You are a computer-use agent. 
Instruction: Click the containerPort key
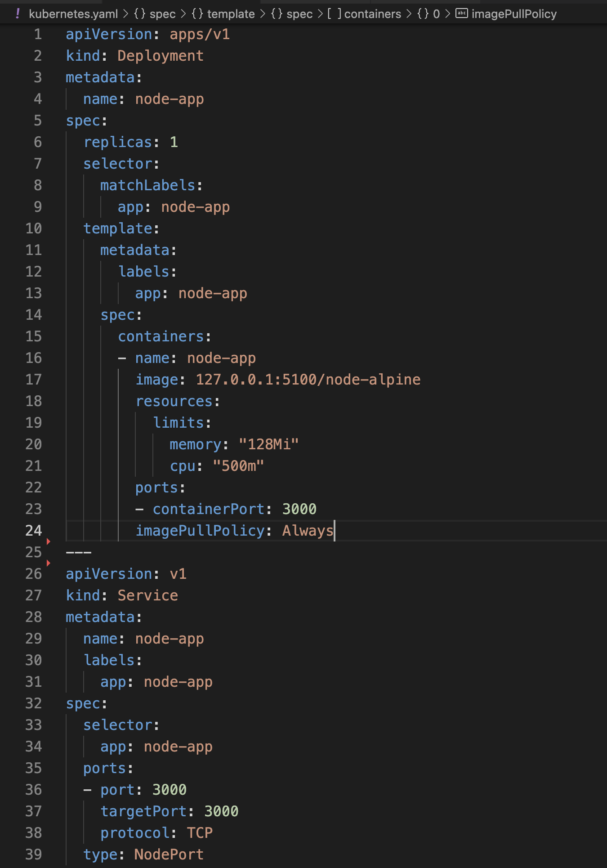tap(209, 509)
